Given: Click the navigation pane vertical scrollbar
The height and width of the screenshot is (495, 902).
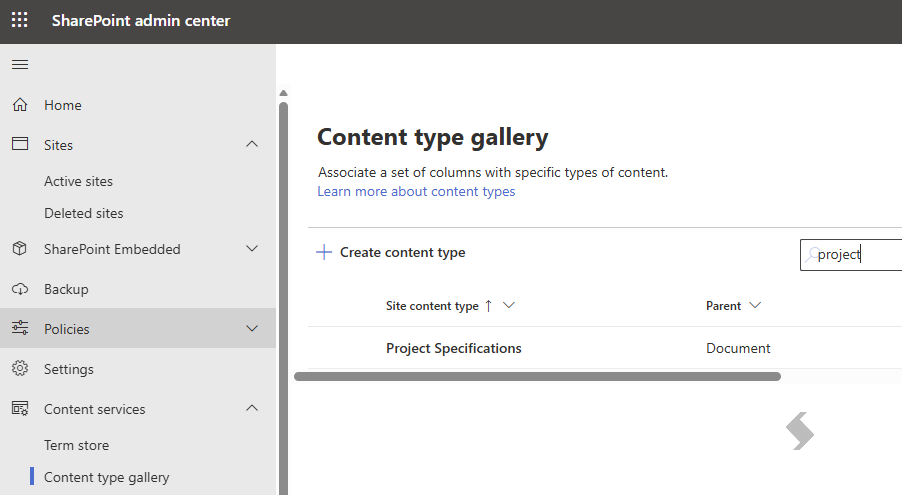Looking at the screenshot, I should (283, 299).
